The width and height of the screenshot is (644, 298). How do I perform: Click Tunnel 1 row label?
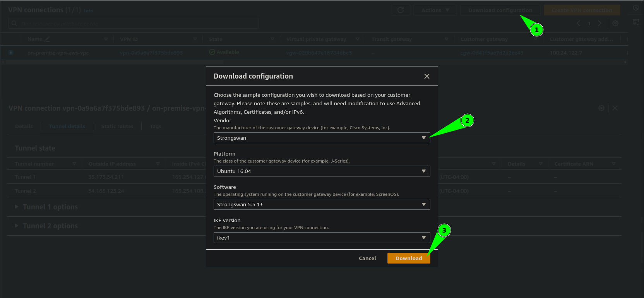click(25, 177)
